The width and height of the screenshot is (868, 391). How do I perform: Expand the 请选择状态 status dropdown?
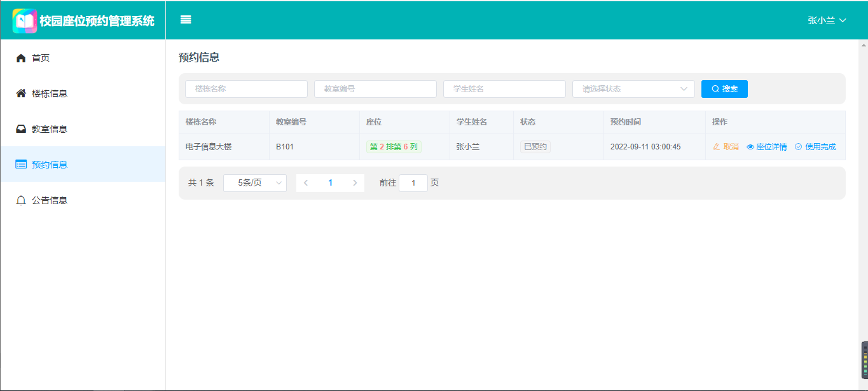tap(633, 89)
